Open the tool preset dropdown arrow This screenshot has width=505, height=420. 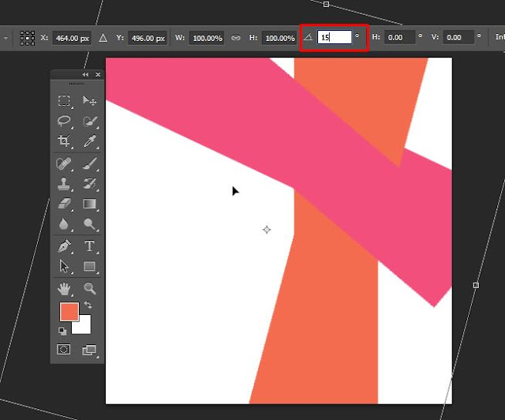(6, 38)
